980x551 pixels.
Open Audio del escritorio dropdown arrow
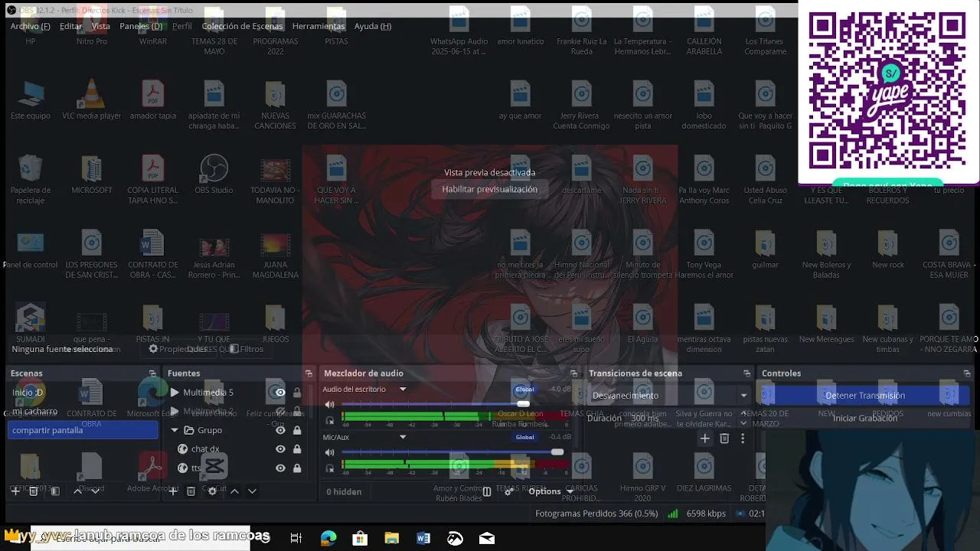pyautogui.click(x=403, y=390)
